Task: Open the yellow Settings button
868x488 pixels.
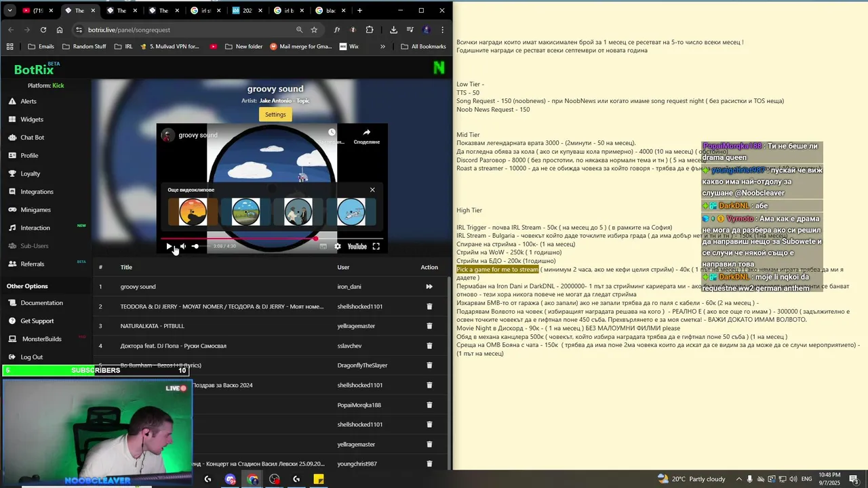Action: click(275, 115)
